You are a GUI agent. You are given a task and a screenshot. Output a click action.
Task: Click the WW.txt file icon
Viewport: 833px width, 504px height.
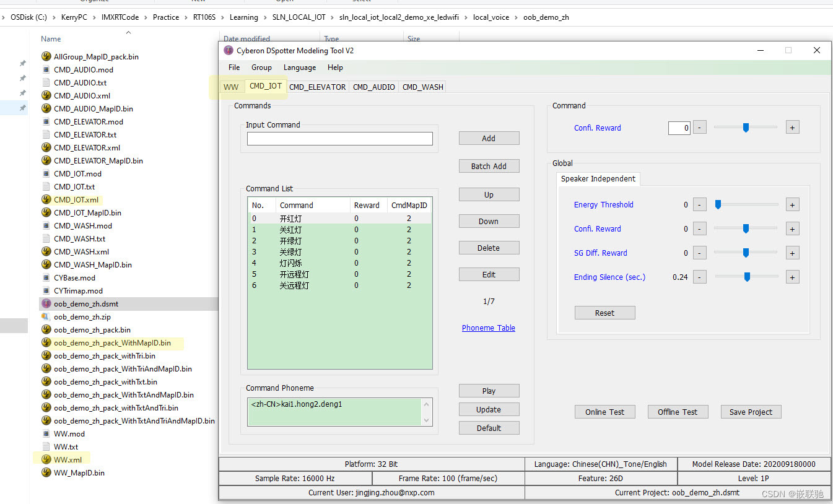click(46, 446)
